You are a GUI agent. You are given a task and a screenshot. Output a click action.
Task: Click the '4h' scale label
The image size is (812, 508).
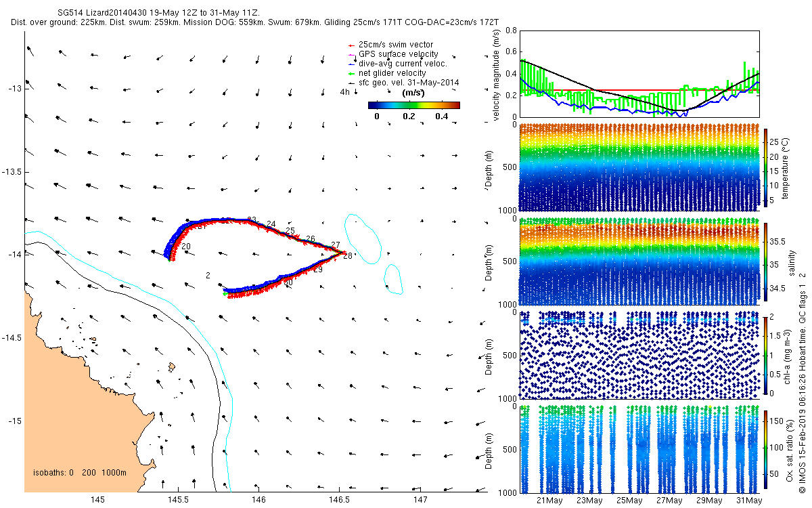344,92
